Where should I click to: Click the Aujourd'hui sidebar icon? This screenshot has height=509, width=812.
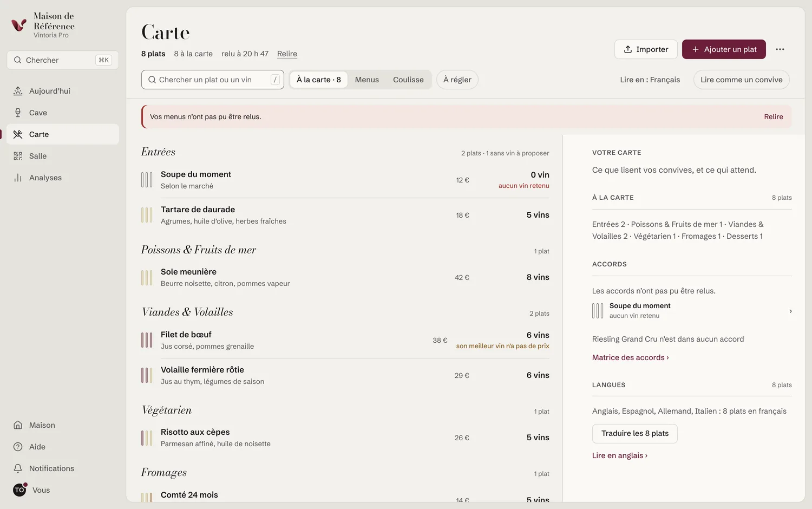click(18, 91)
